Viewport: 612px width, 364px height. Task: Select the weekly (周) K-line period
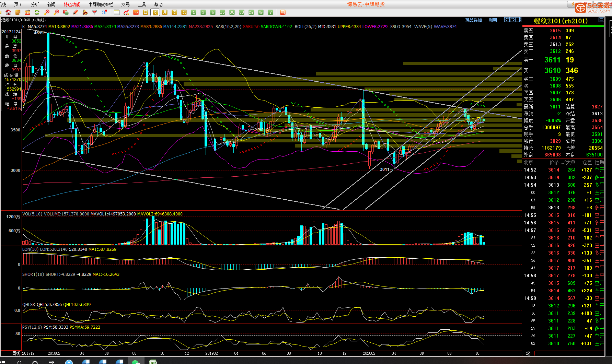(x=155, y=12)
